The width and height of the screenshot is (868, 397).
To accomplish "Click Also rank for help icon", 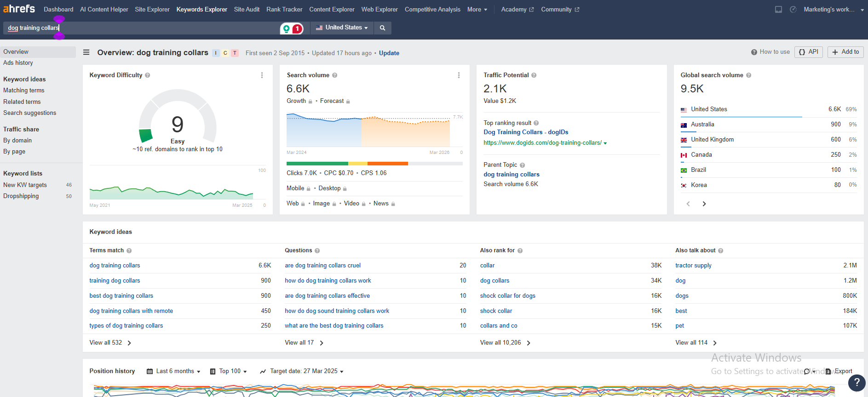I will [520, 251].
